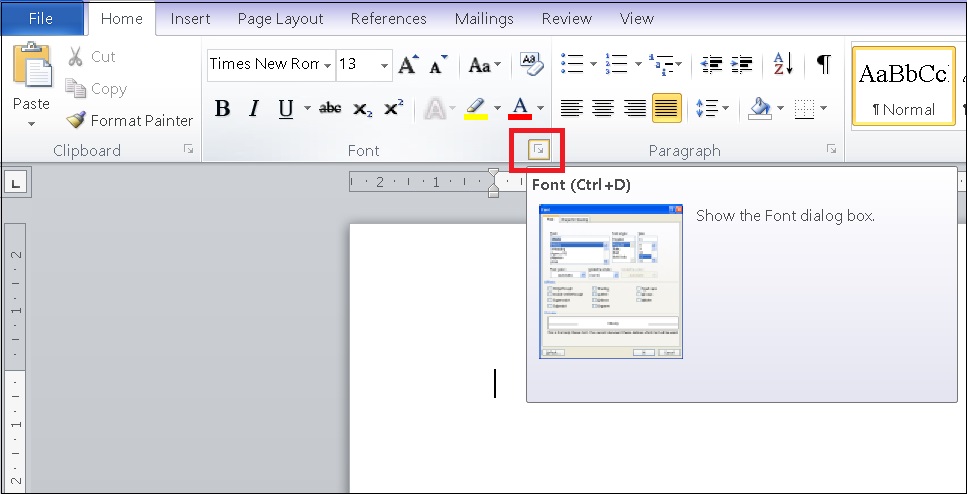Open borders dropdown arrow

click(824, 109)
